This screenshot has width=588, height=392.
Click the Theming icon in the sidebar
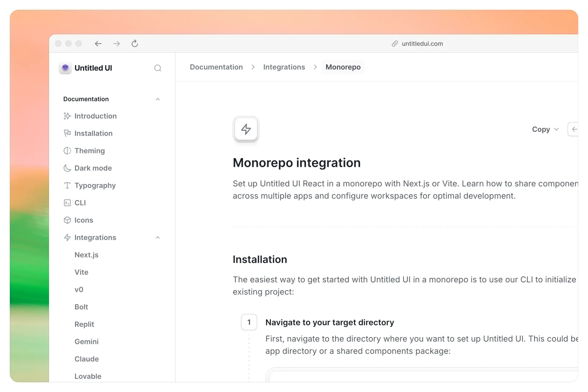tap(67, 151)
